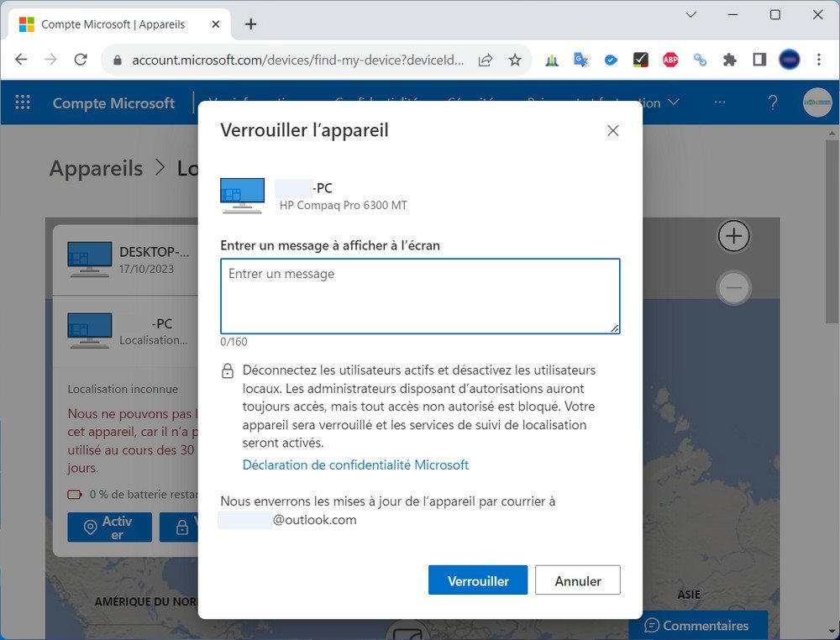Go to Appareils in the breadcrumb
Viewport: 840px width, 640px height.
(96, 168)
